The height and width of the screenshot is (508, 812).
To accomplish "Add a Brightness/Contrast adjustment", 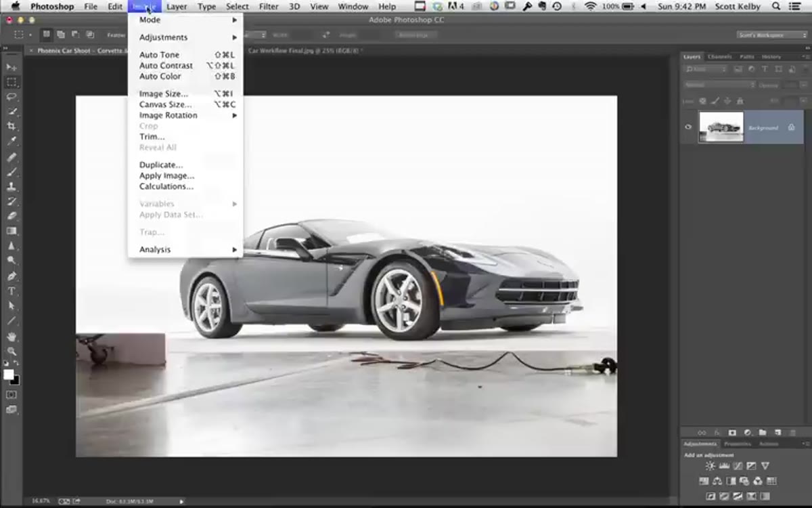I will tap(710, 466).
